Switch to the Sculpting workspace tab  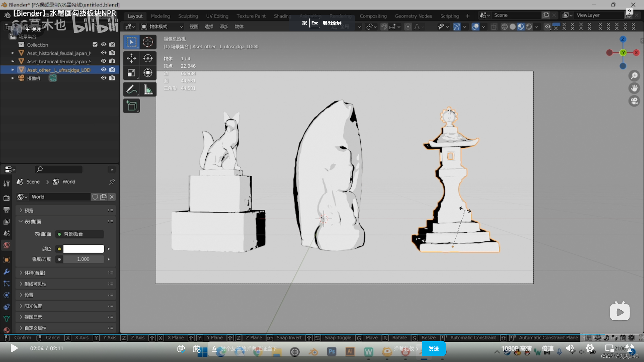point(188,16)
